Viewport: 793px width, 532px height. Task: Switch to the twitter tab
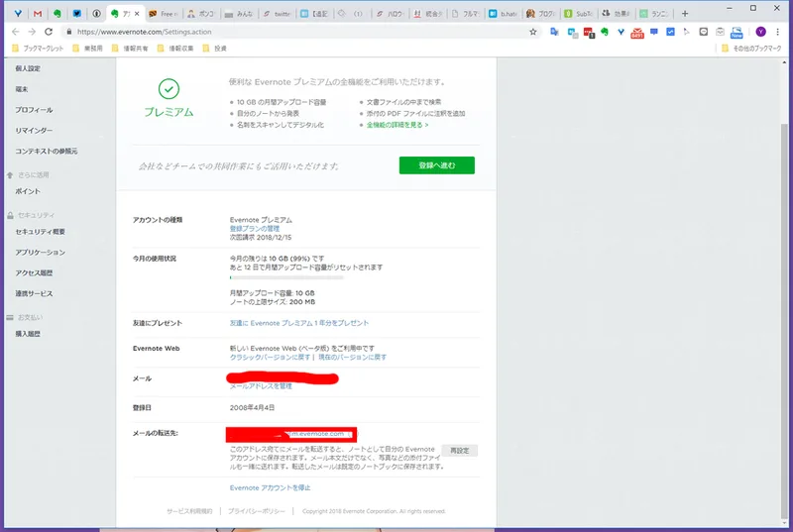278,14
